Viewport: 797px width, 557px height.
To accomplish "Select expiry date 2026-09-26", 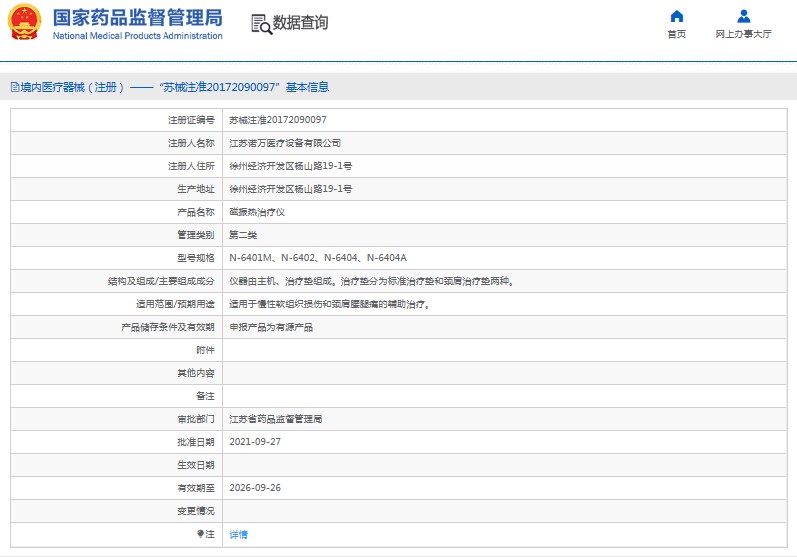I will 255,488.
